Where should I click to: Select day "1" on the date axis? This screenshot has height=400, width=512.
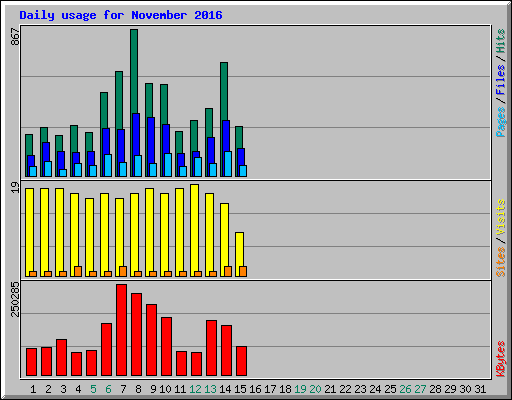click(33, 389)
